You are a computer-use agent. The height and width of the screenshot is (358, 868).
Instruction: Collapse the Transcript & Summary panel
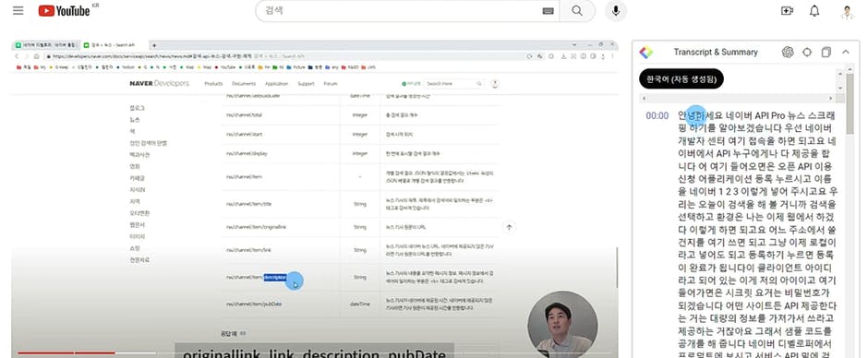click(x=845, y=52)
